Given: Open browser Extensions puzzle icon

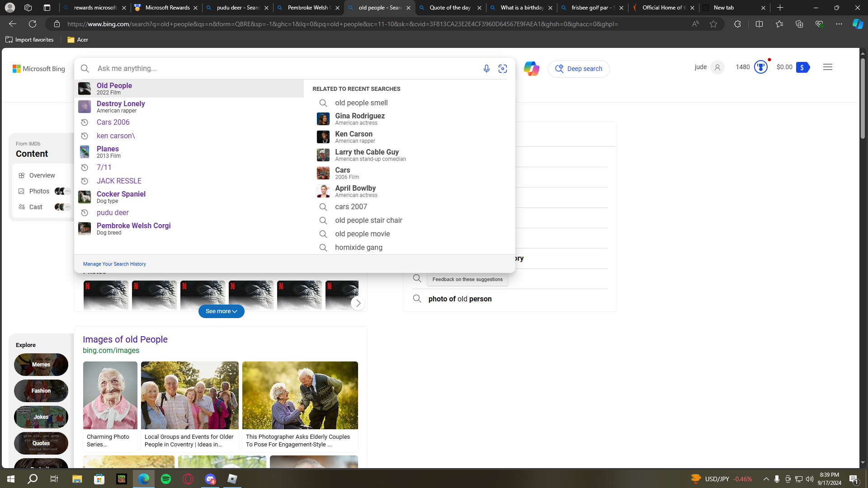Looking at the screenshot, I should 737,24.
